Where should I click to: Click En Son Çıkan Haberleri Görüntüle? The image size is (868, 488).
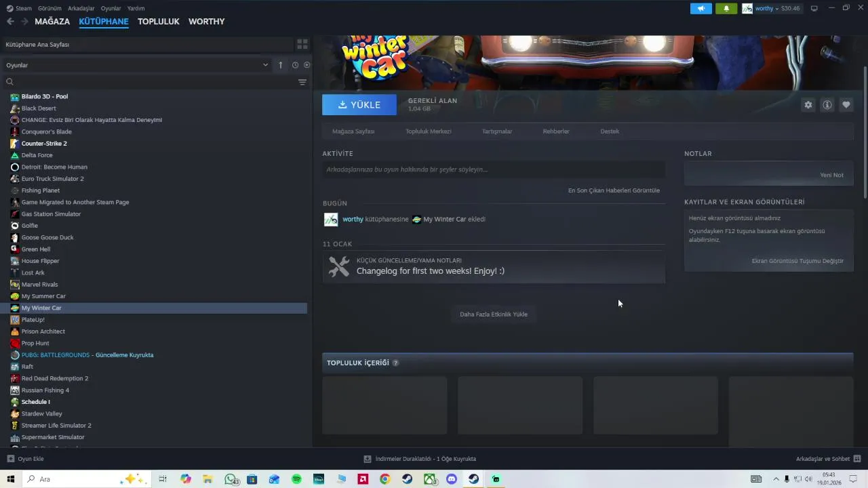tap(614, 190)
